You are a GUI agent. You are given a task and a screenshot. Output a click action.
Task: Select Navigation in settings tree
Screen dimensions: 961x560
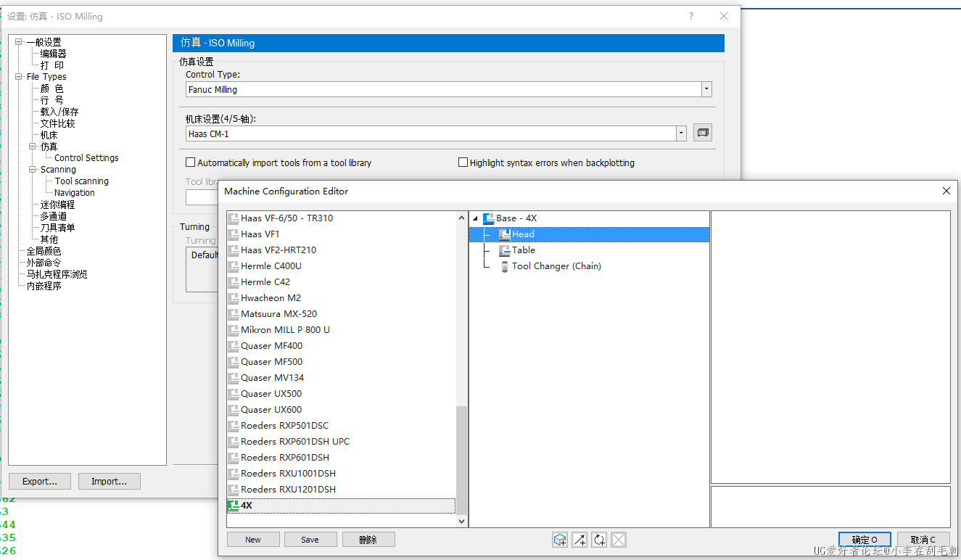coord(75,193)
